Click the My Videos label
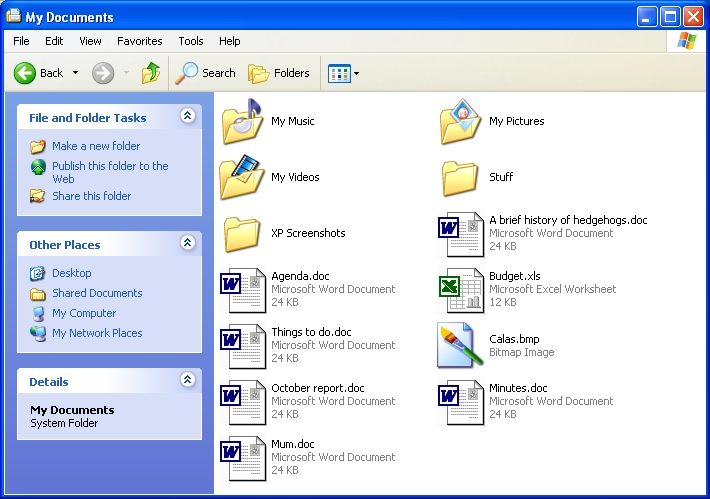Image resolution: width=710 pixels, height=499 pixels. coord(295,177)
